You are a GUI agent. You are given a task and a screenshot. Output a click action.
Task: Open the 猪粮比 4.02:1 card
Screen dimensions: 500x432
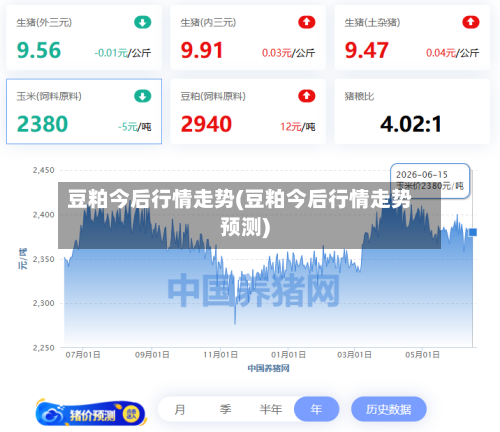[x=412, y=112]
